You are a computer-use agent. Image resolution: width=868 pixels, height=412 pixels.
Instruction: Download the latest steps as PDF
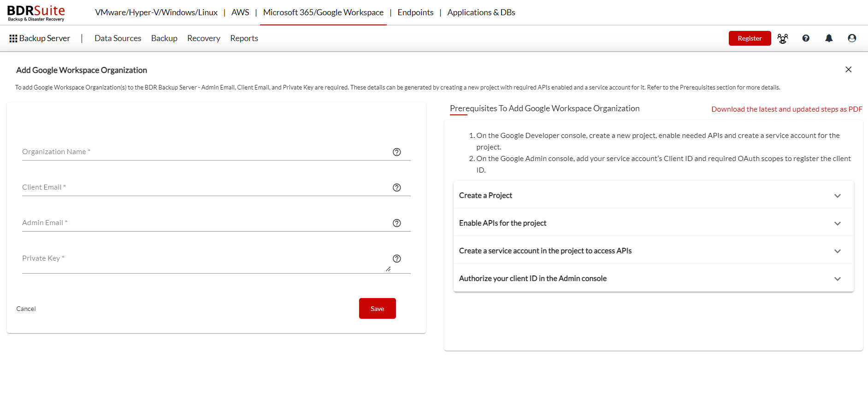pyautogui.click(x=786, y=109)
